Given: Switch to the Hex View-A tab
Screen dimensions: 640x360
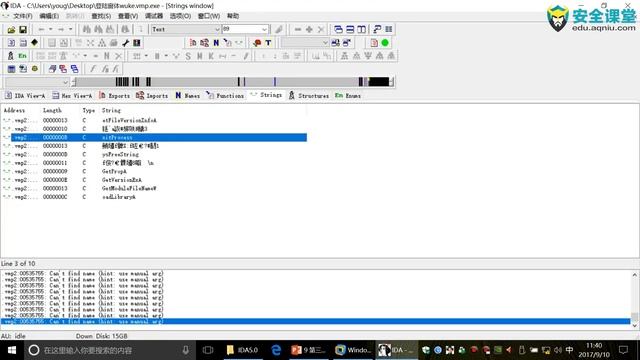Looking at the screenshot, I should tap(72, 96).
